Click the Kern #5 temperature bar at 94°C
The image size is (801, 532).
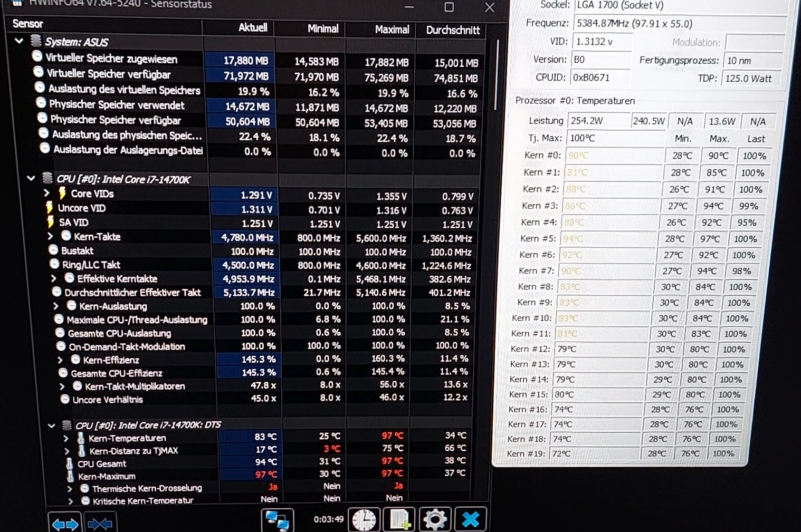(610, 239)
